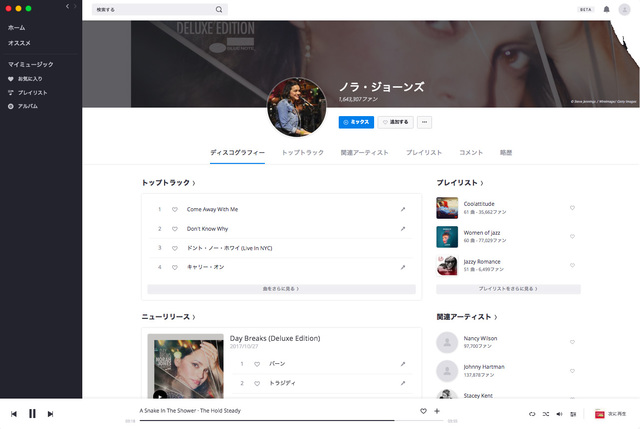Open Day Breaks (Deluxe Edition) album title

[x=275, y=338]
